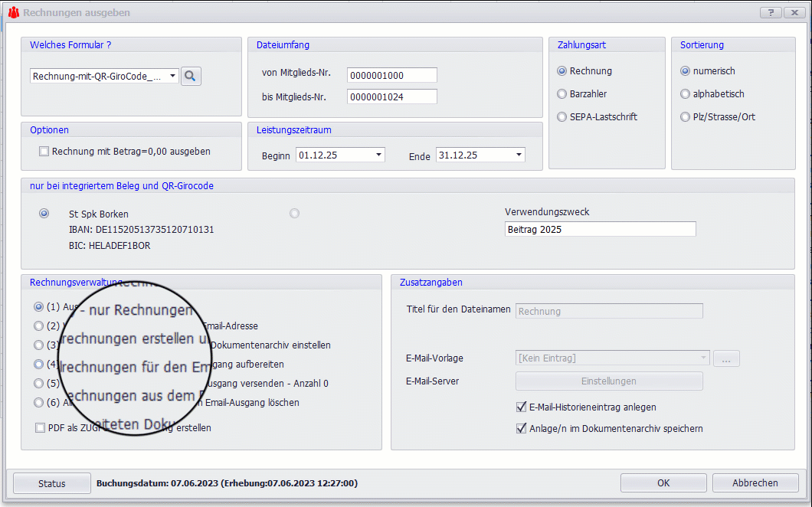Enable PDF als ZUGFeRD checkbox
Viewport: 812px width, 507px height.
40,428
